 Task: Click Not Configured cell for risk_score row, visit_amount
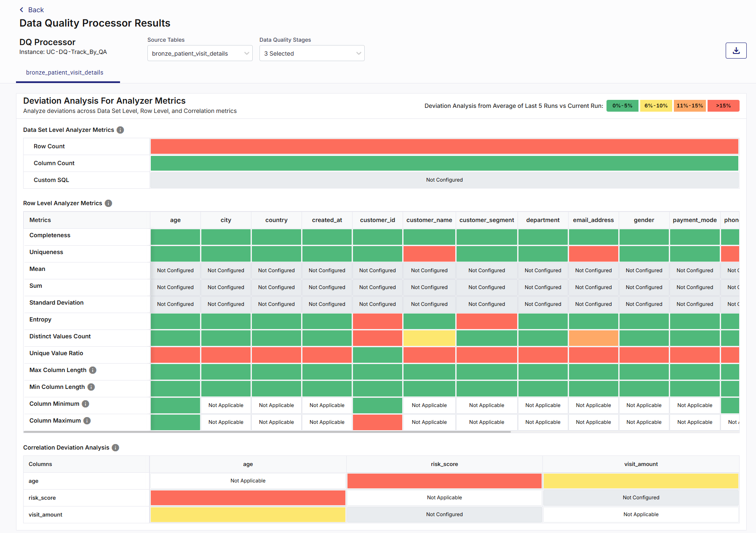(x=641, y=498)
